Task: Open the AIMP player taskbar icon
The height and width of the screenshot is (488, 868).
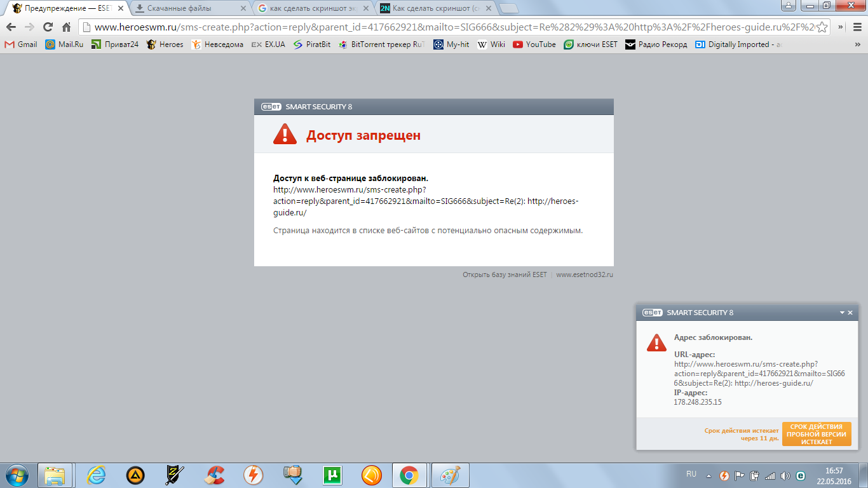Action: (135, 475)
